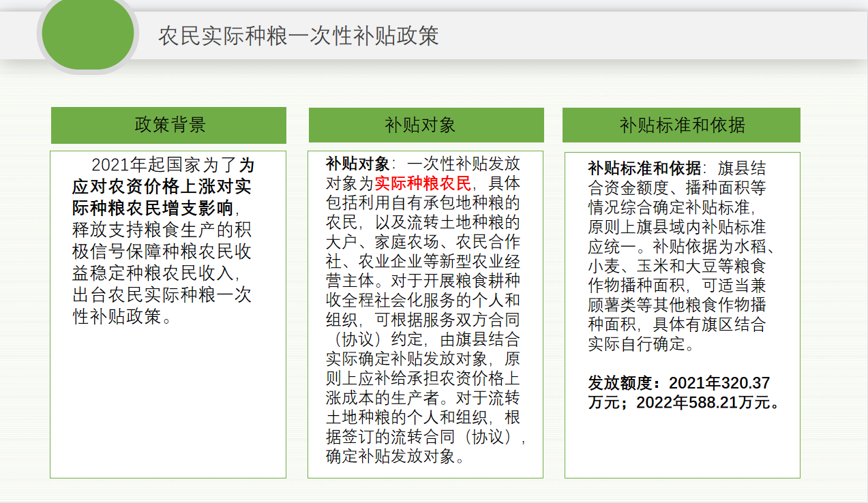
Task: Click the 补贴标准和依据 green header
Action: (x=681, y=125)
